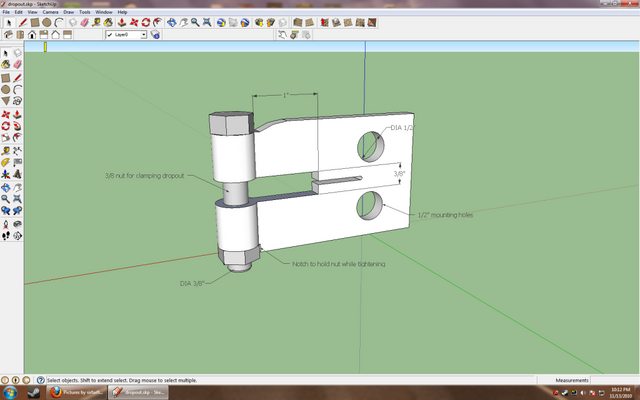Click Get Models icon in top toolbar
640x400 pixels.
258,22
